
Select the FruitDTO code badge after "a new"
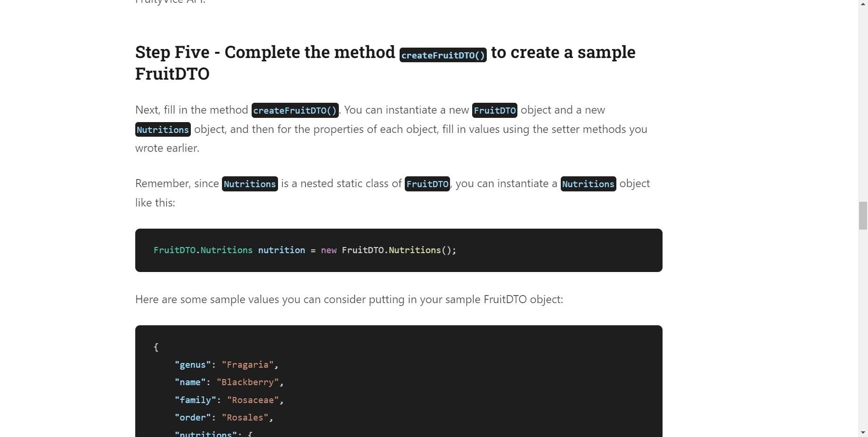tap(494, 110)
